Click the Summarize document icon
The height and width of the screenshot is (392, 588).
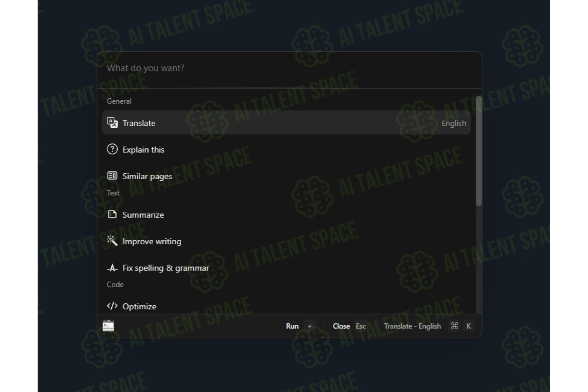[x=112, y=214]
